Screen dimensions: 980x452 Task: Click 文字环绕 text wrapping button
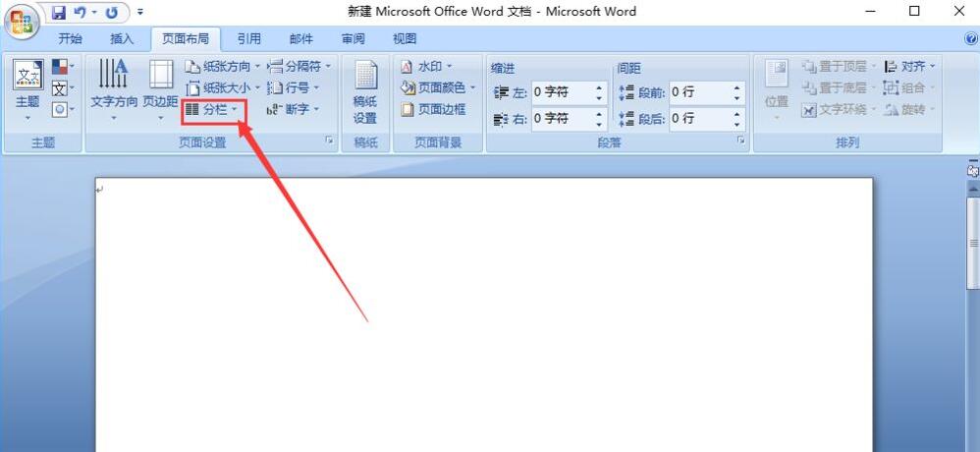click(840, 110)
